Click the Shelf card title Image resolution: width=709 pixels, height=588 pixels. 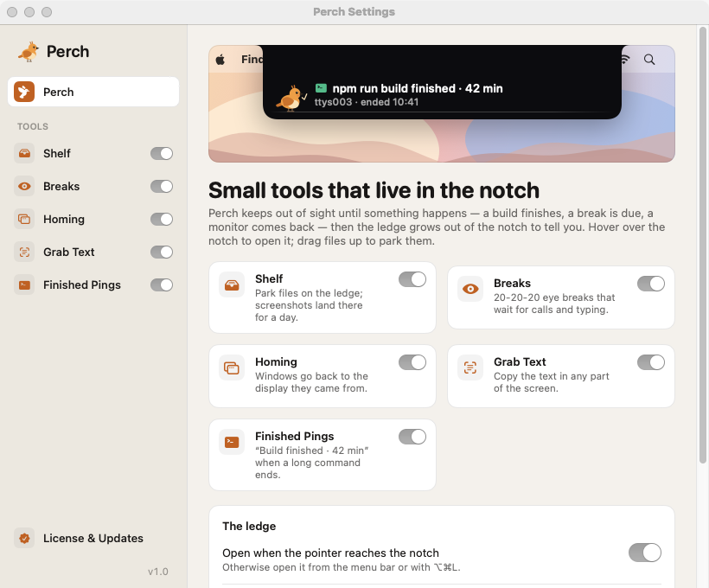(x=269, y=279)
